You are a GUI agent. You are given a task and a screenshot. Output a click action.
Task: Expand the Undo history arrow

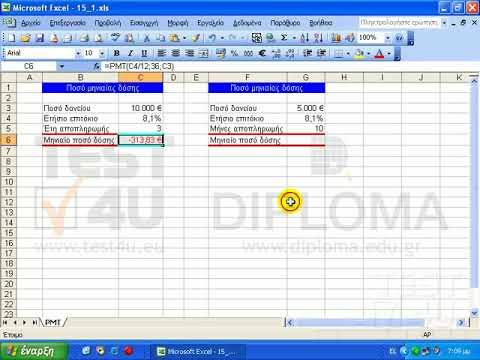pos(221,38)
